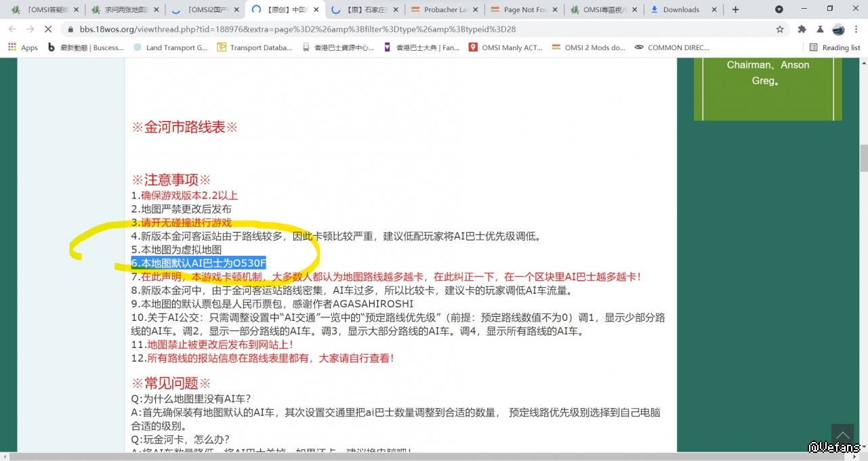Close the Page Not Found tab
This screenshot has height=461, width=868.
(x=556, y=9)
